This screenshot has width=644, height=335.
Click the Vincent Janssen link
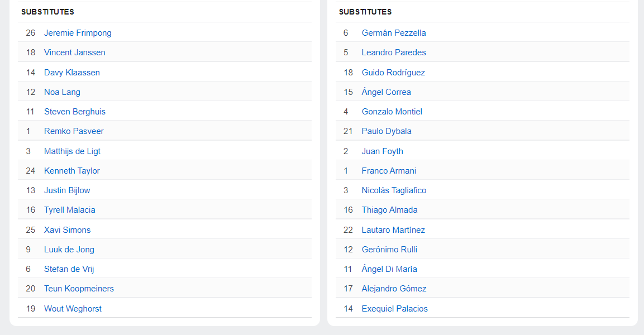pyautogui.click(x=75, y=52)
